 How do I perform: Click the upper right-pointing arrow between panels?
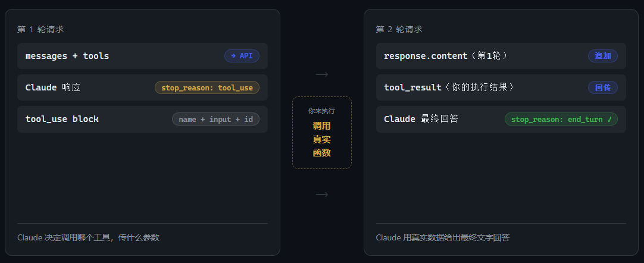pos(322,74)
